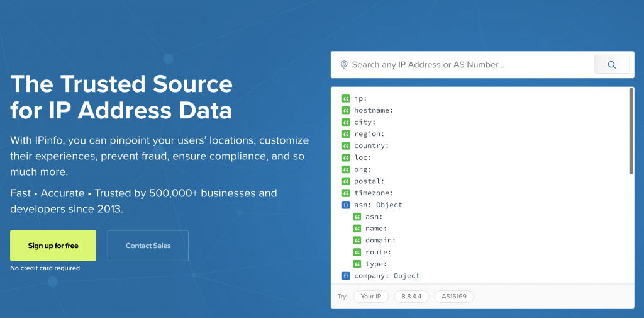Open Contact Sales
644x318 pixels.
[x=148, y=246]
